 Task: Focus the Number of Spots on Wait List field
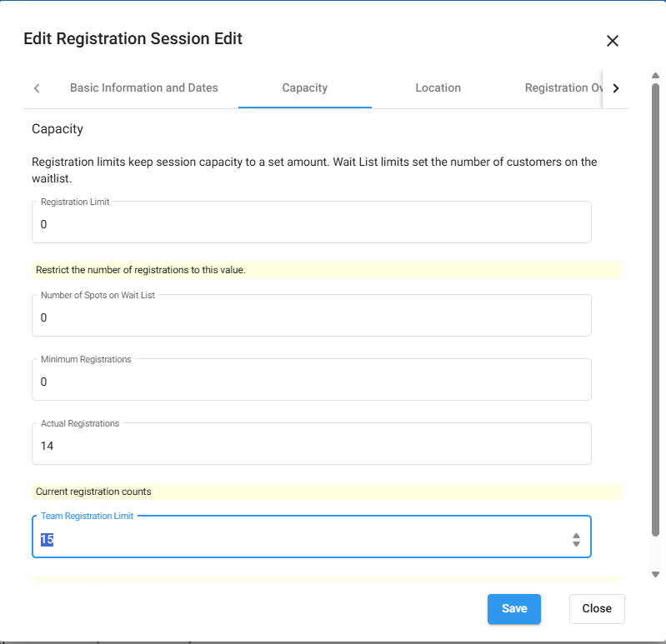[311, 317]
